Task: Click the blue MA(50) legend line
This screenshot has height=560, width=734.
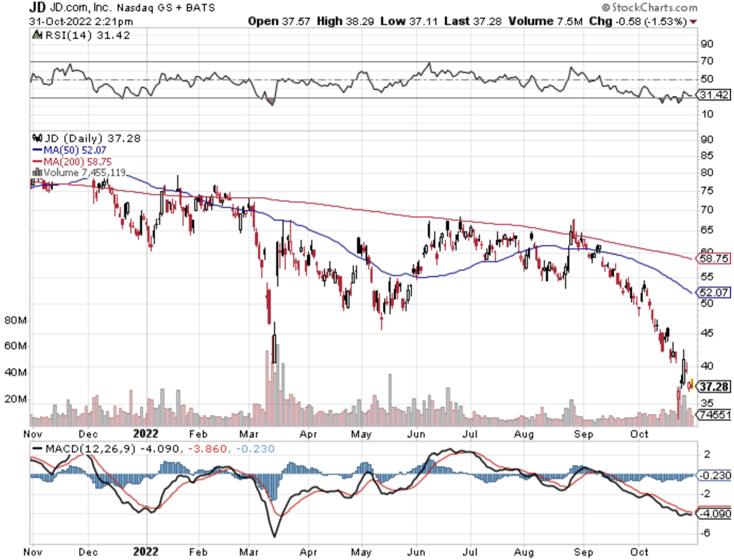Action: [37, 150]
